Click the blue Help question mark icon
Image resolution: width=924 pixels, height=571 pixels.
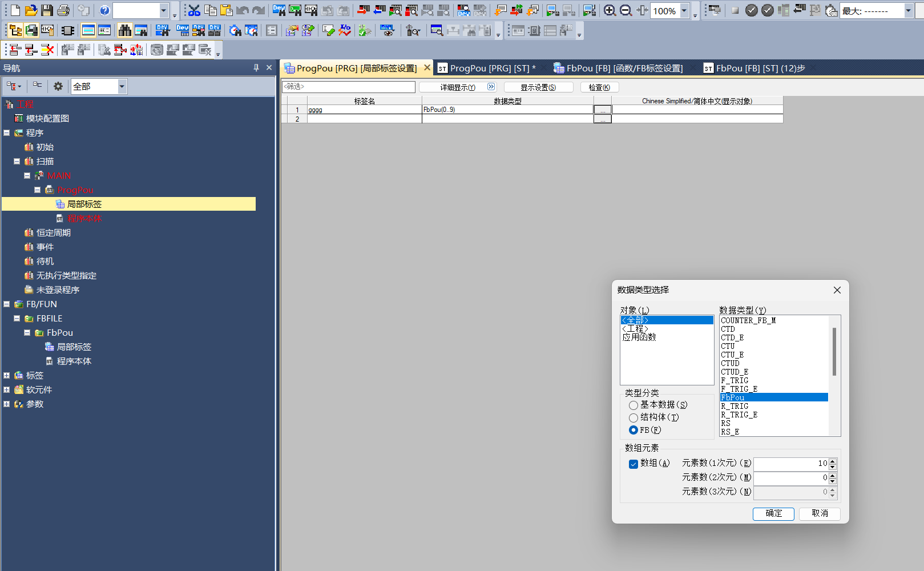coord(104,10)
